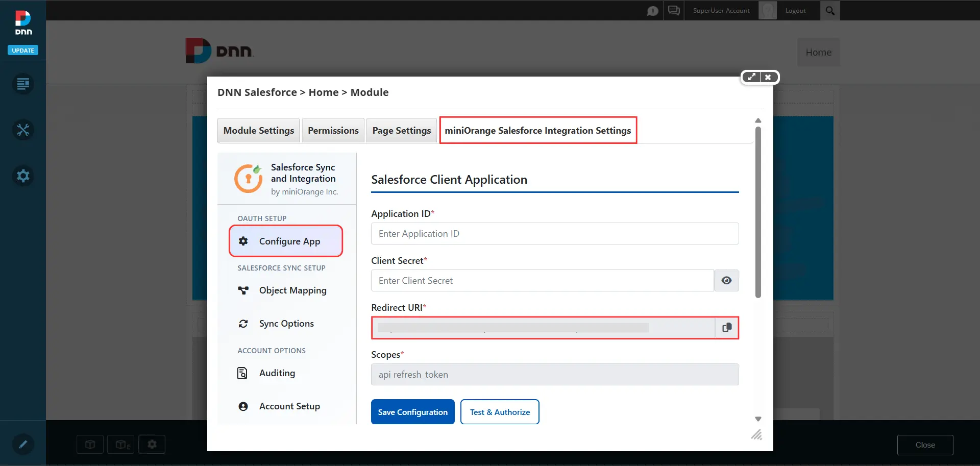
Task: Open the Content icon in persona bar
Action: pos(23,84)
